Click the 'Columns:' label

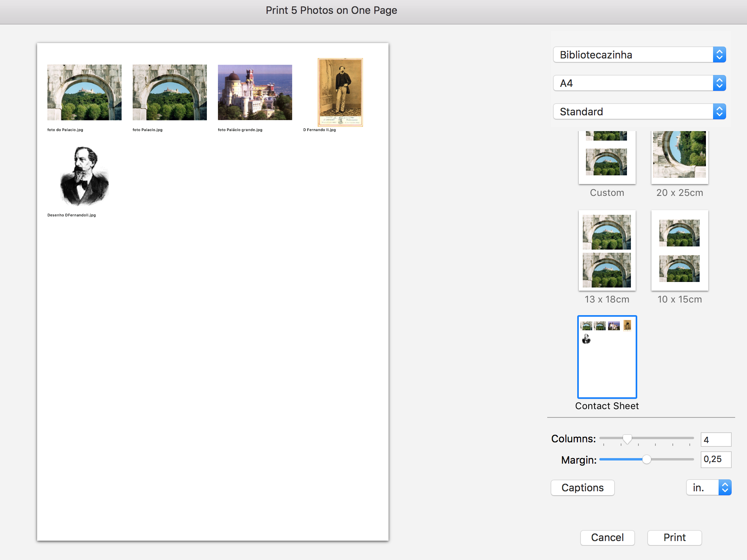click(573, 439)
